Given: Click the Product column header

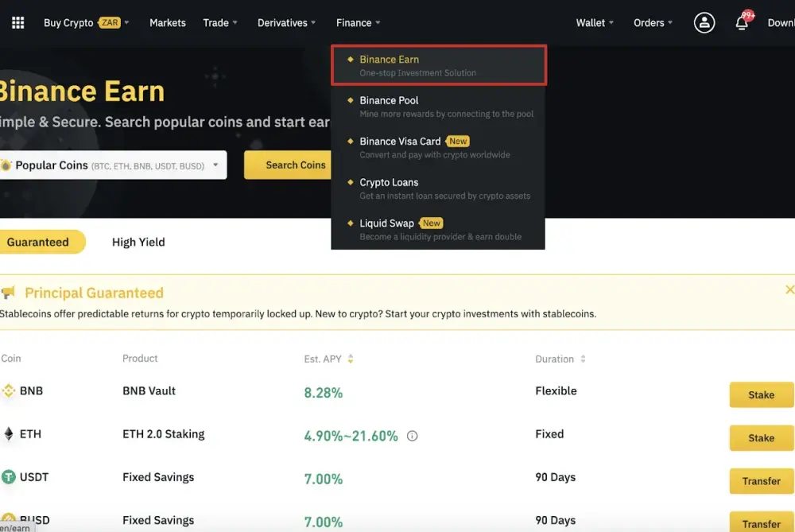Looking at the screenshot, I should click(x=140, y=358).
